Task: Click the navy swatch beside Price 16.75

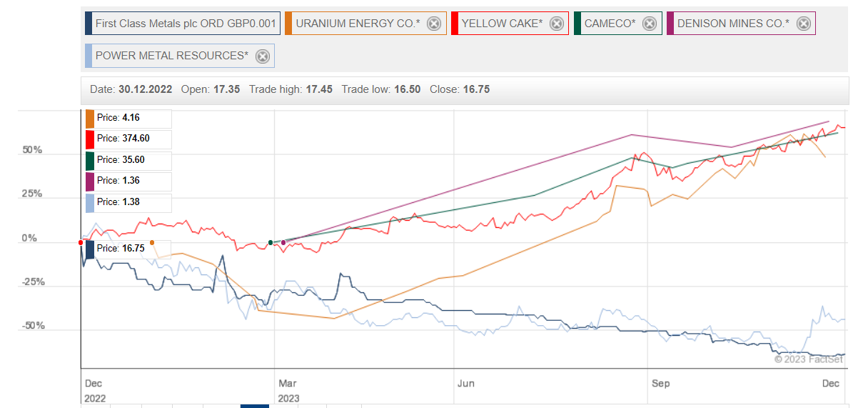Action: [x=90, y=249]
